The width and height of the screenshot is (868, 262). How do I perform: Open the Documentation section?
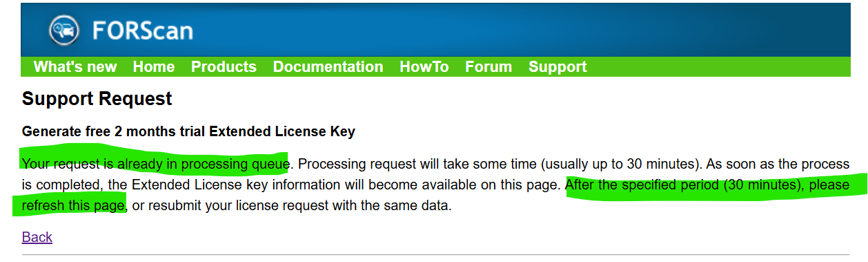click(328, 67)
